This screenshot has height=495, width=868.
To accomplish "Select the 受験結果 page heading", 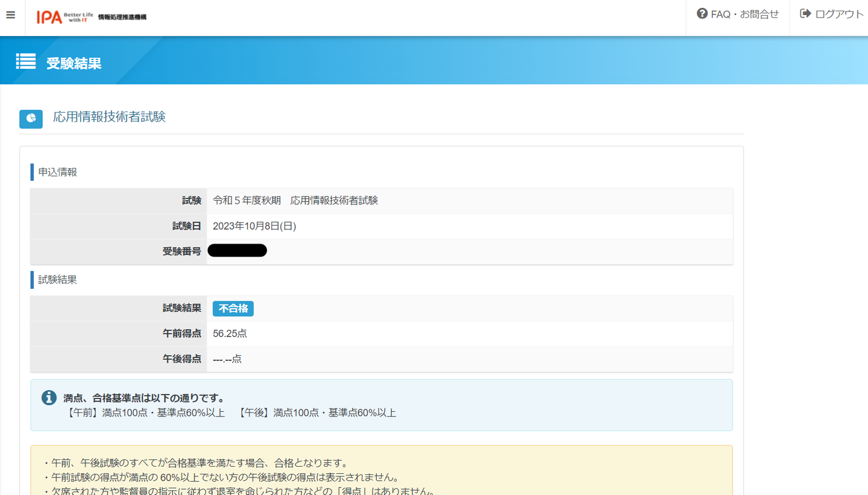I will coord(74,63).
